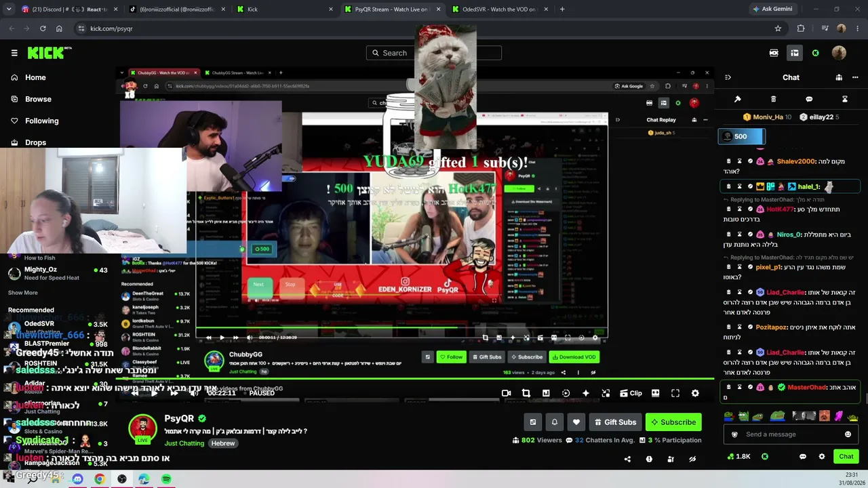Screen dimensions: 868x488
Task: Click the Kick search box
Action: click(x=434, y=53)
